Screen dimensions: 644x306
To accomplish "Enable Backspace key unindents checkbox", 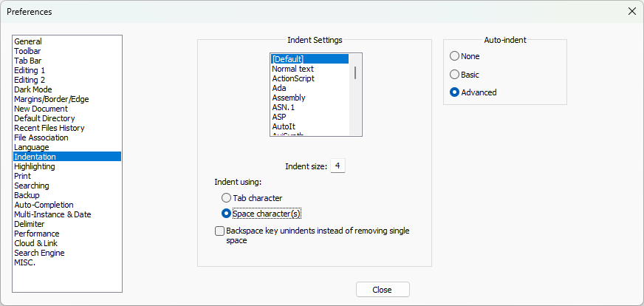I will 219,231.
